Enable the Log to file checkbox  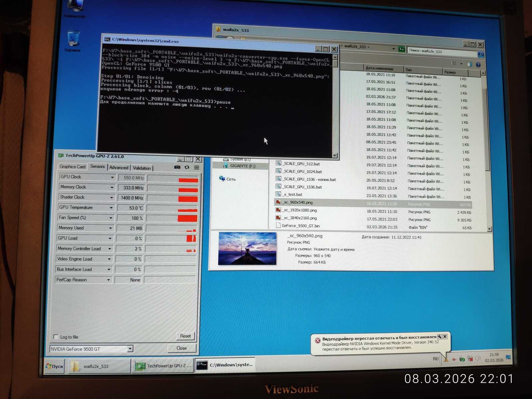coord(56,336)
